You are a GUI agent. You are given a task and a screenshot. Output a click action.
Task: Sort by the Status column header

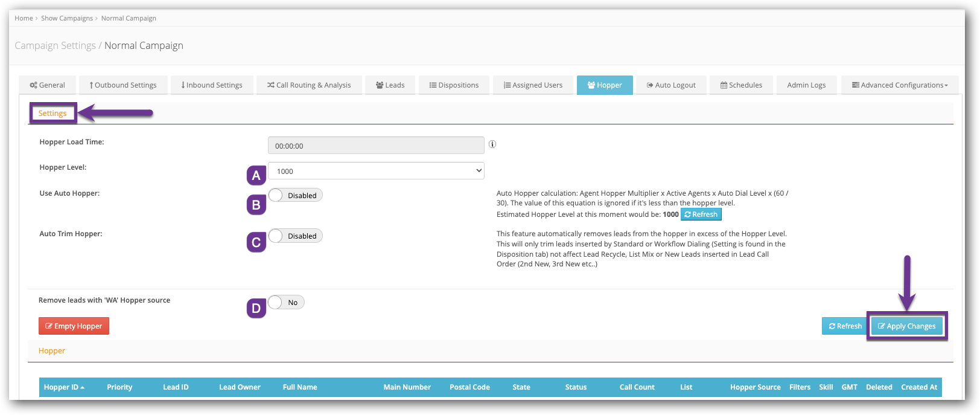point(576,387)
